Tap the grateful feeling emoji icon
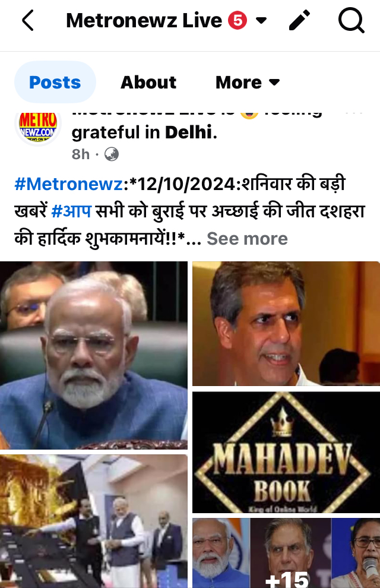The image size is (380, 588). pyautogui.click(x=249, y=114)
